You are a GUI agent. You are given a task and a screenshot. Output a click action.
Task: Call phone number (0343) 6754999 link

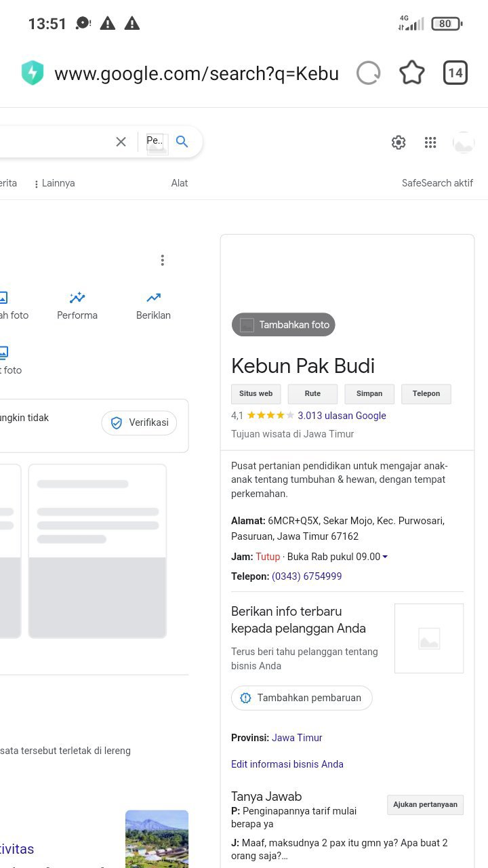(x=306, y=576)
